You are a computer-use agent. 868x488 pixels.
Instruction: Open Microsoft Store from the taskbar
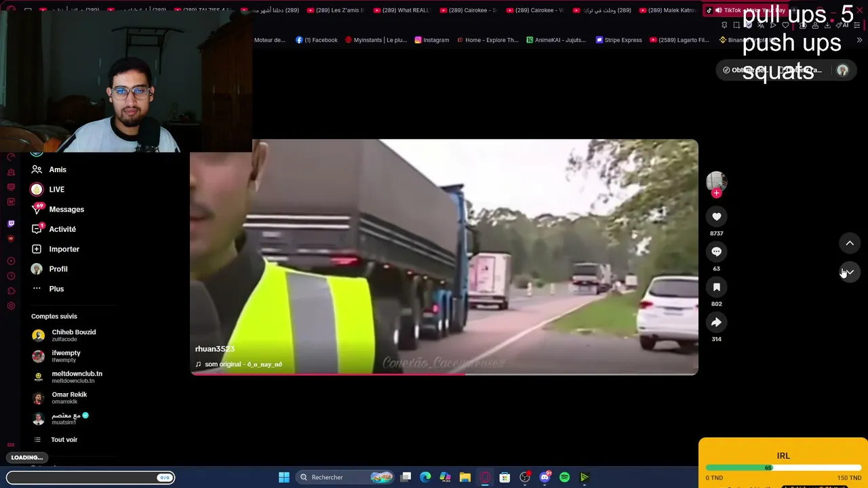click(x=505, y=477)
